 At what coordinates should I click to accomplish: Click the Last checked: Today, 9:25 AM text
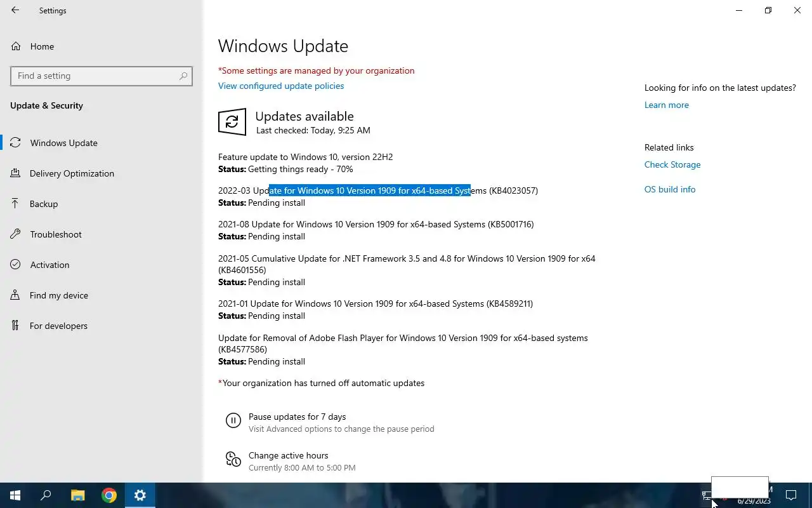pyautogui.click(x=313, y=130)
